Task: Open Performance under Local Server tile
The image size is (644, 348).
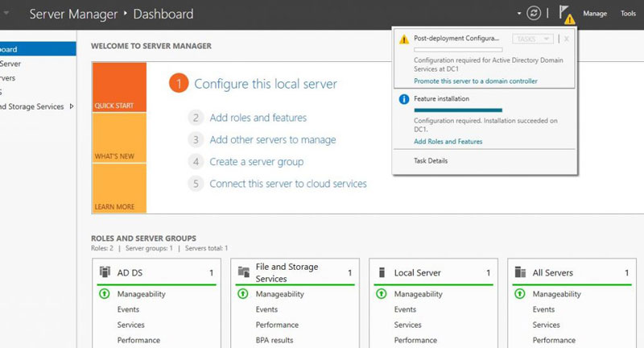Action: [x=415, y=340]
